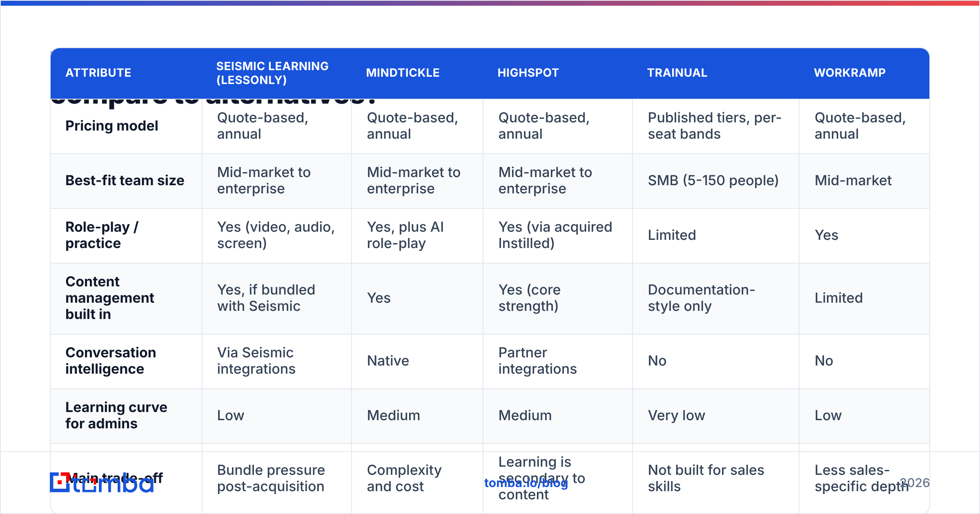Click Learning curve for admins label
The image size is (980, 514).
pos(116,415)
